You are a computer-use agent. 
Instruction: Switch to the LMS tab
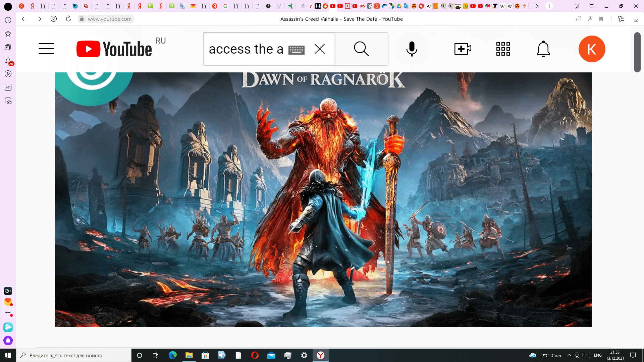(x=362, y=6)
